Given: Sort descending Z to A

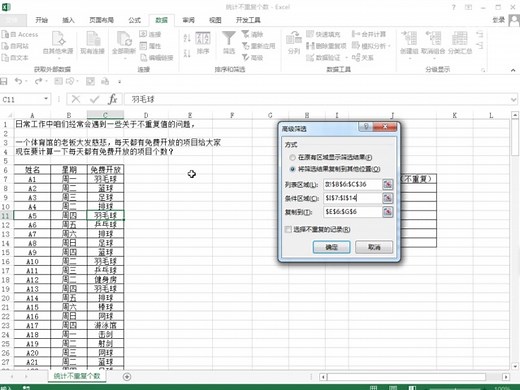Looking at the screenshot, I should (x=187, y=53).
